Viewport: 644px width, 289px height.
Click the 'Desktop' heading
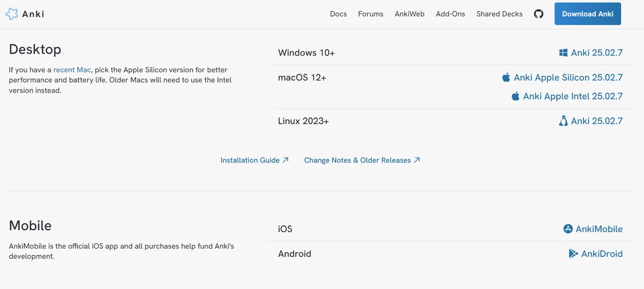point(35,49)
